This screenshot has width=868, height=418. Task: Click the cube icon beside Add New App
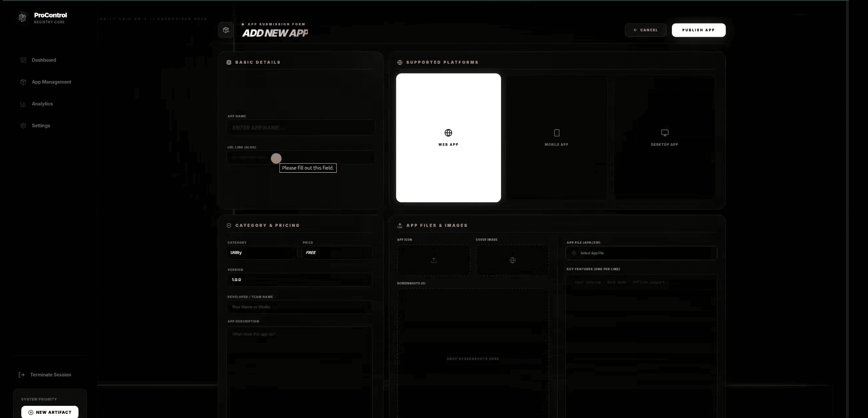226,30
